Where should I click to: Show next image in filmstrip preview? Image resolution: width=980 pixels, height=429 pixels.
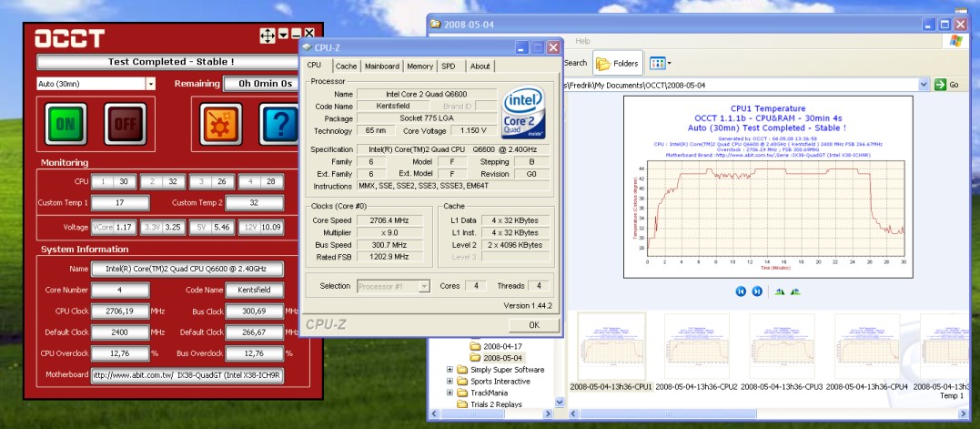pyautogui.click(x=757, y=291)
